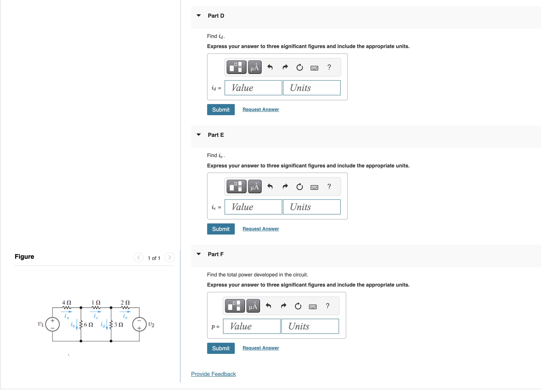
Task: Click the undo icon in Part D's answer toolbar
Action: [270, 67]
